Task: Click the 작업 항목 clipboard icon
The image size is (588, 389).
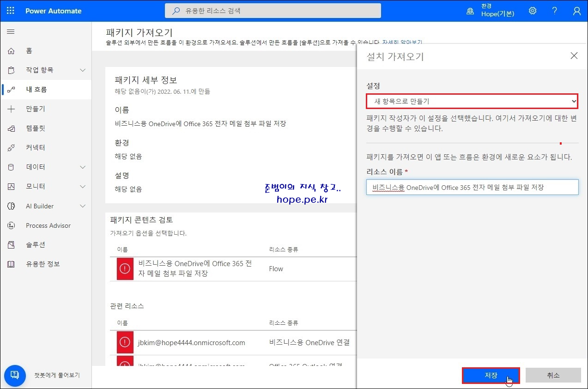Action: 11,70
